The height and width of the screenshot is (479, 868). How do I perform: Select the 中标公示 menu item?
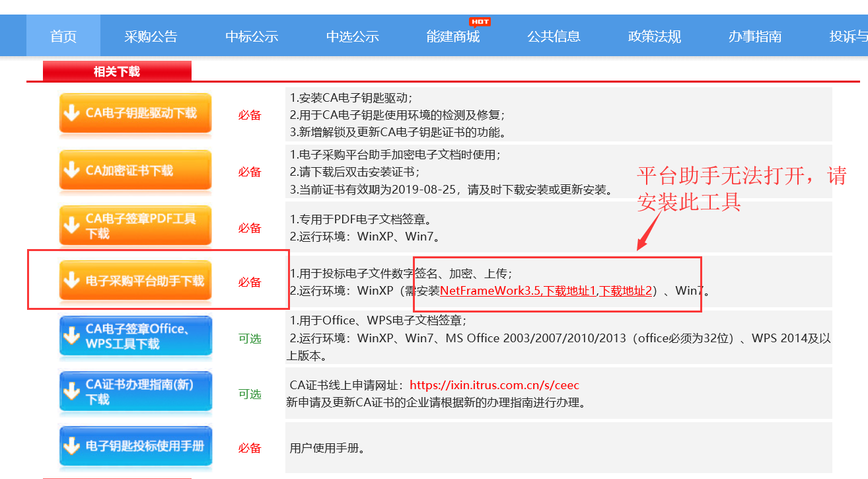252,37
